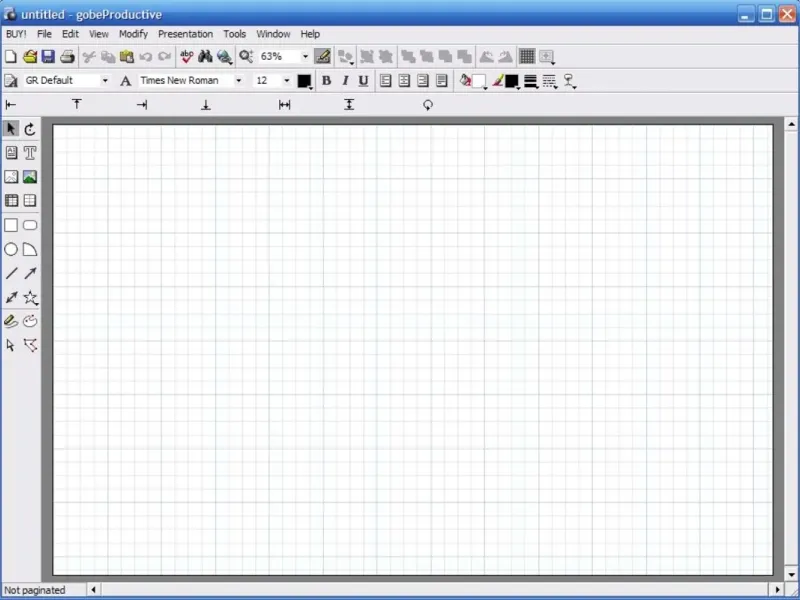Toggle underline formatting

363,81
